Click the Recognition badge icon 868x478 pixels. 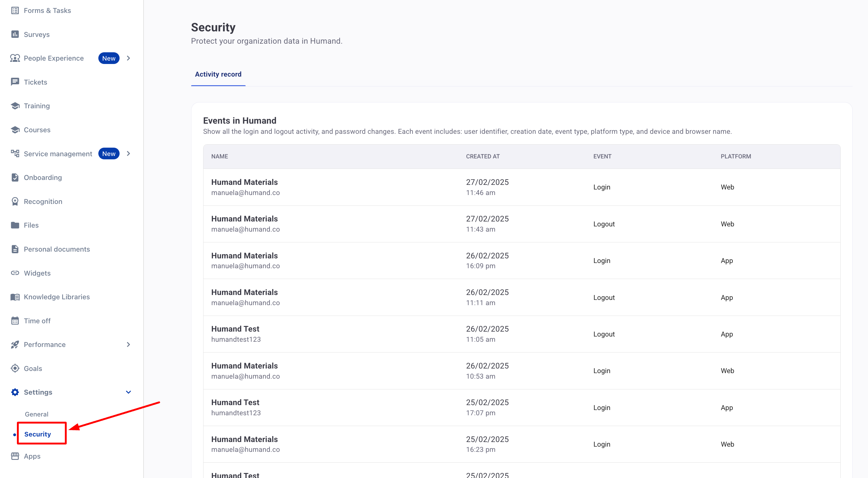[x=15, y=201]
